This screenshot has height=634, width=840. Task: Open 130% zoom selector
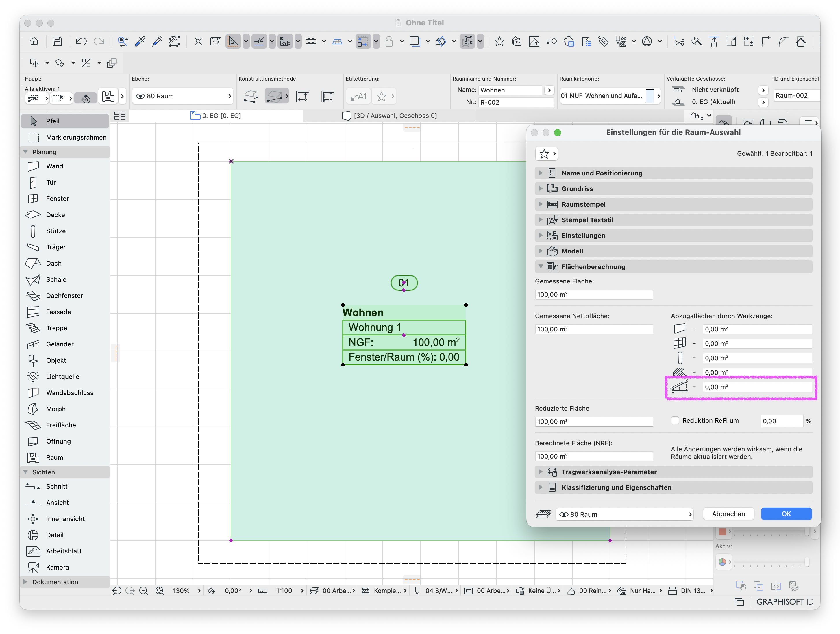pyautogui.click(x=186, y=591)
